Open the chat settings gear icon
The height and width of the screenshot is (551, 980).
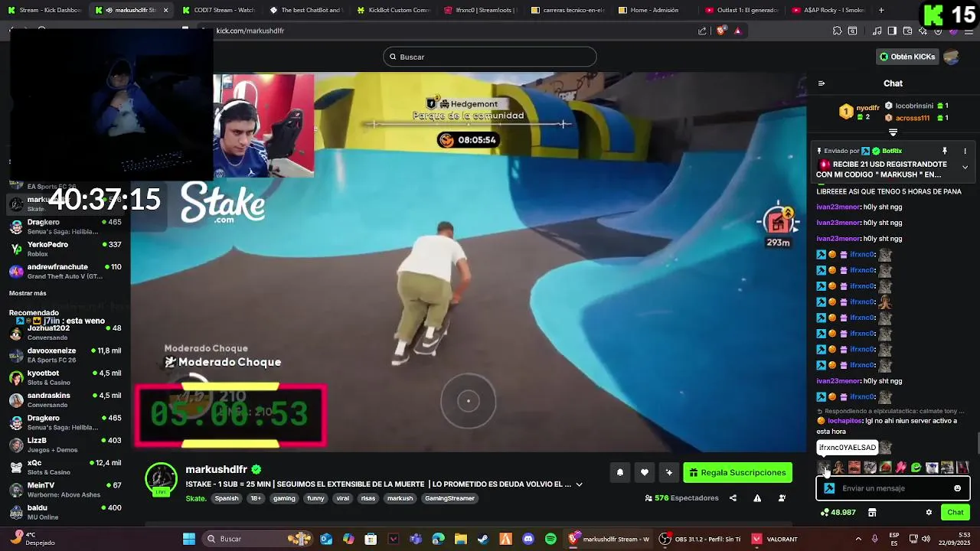(x=929, y=513)
